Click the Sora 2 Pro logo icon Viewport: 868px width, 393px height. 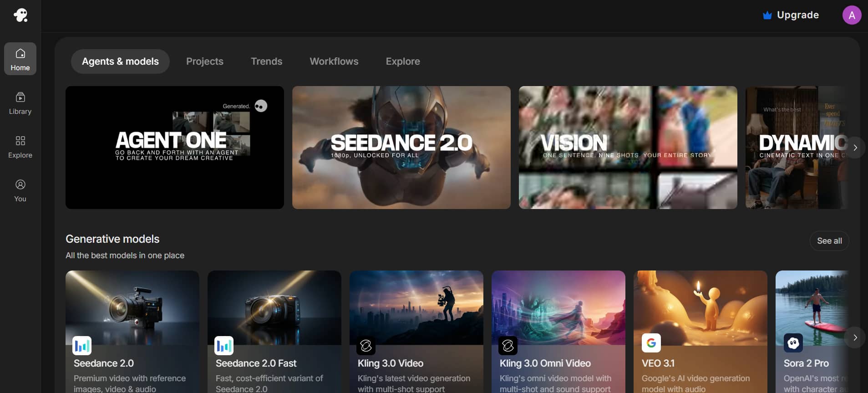pos(793,343)
